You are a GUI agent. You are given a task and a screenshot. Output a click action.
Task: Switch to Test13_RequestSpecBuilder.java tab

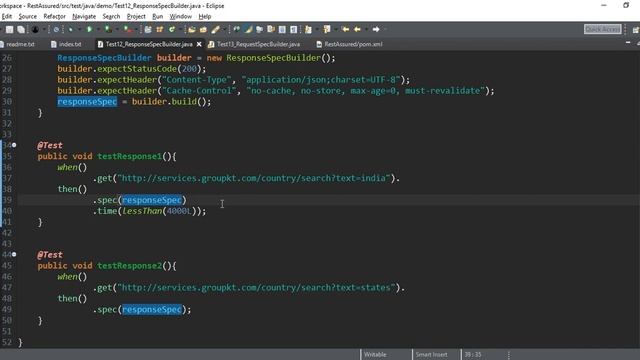(x=255, y=44)
